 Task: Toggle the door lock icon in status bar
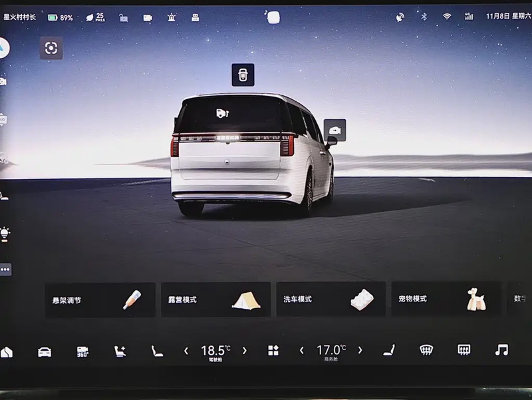click(124, 17)
